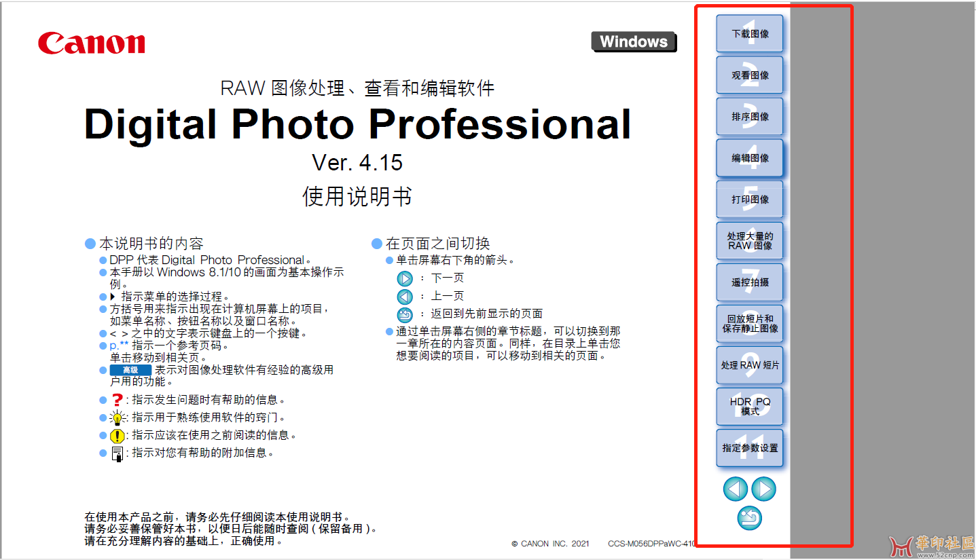Click the Canon logo
Image resolution: width=976 pixels, height=560 pixels.
(x=92, y=43)
